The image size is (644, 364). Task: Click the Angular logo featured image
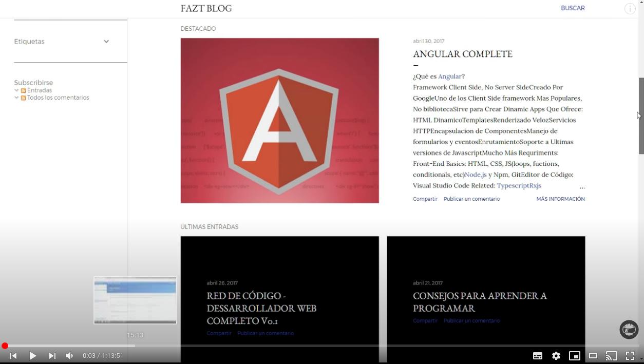[x=279, y=121]
